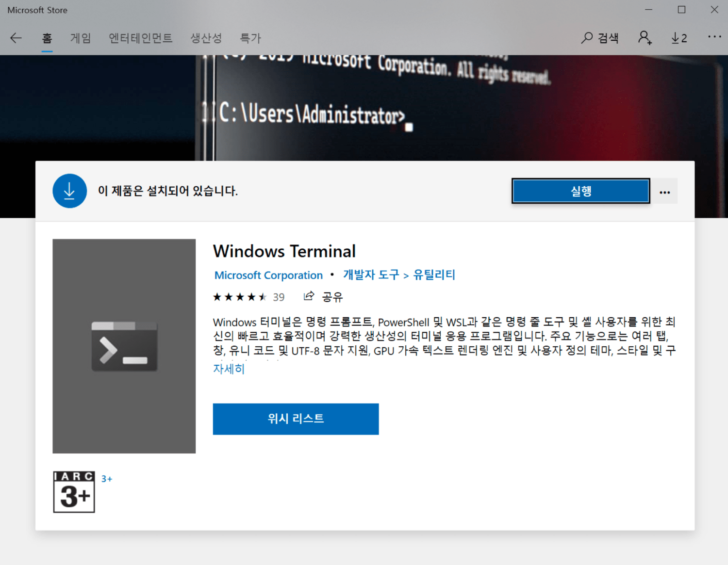The height and width of the screenshot is (565, 728).
Task: Click the Windows Terminal title text
Action: pyautogui.click(x=284, y=251)
